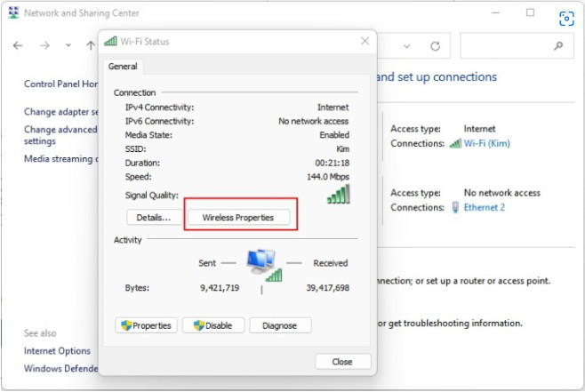Click the screenshot capture icon at top right
Viewport: 585px width, 392px height.
[566, 19]
